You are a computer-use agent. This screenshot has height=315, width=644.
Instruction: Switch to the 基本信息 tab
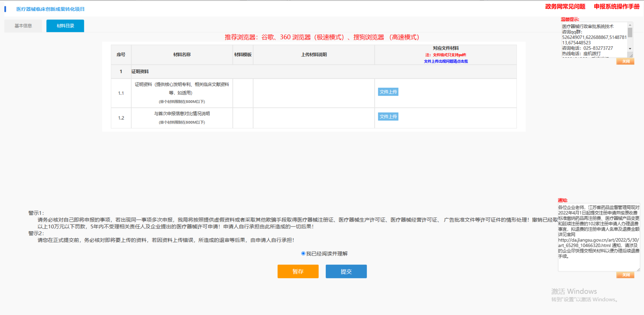23,26
